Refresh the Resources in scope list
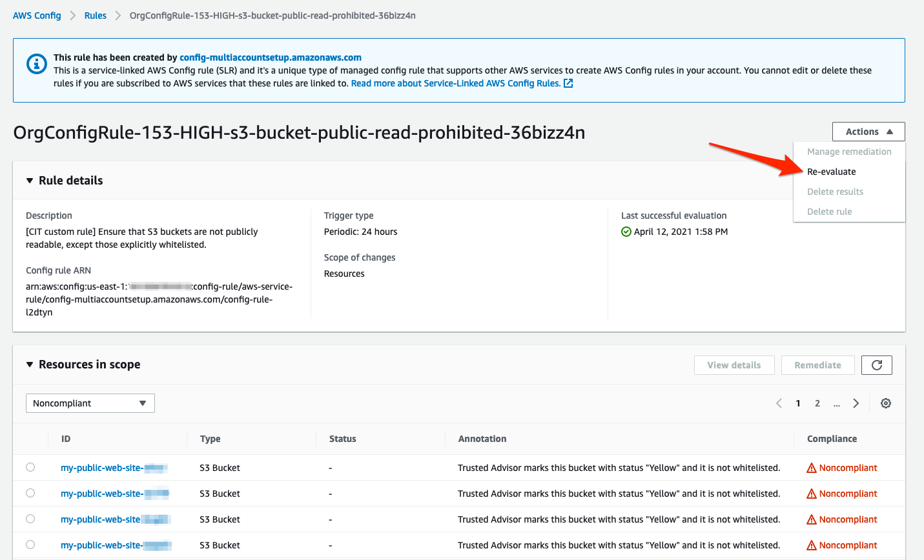924x560 pixels. click(877, 365)
